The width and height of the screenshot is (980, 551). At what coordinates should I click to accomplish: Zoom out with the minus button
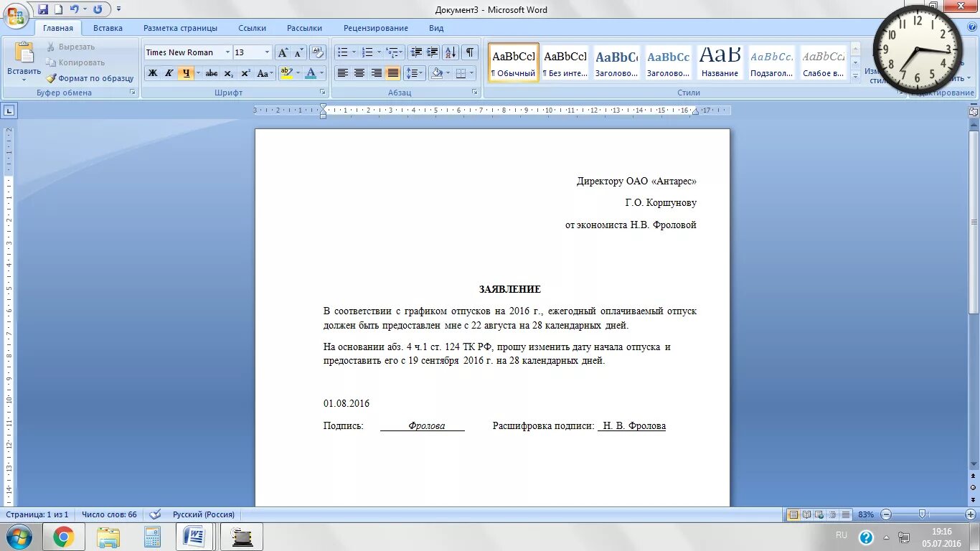[886, 514]
